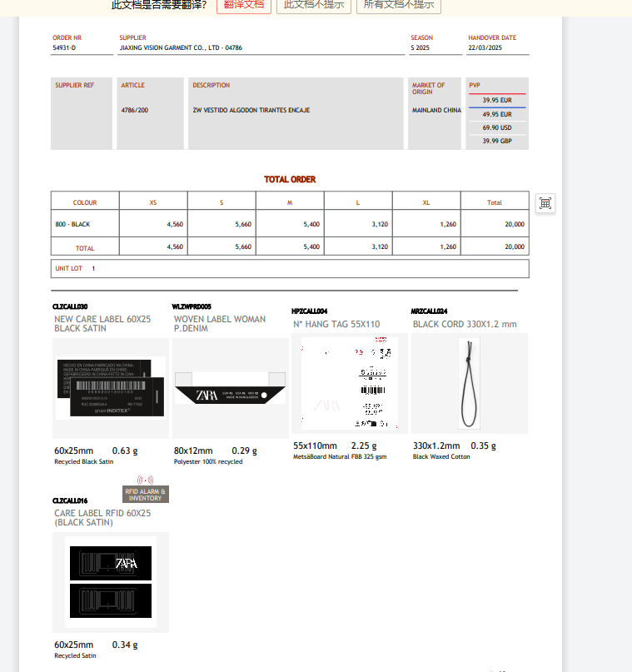Click the table extraction icon beside the order table

(x=545, y=203)
